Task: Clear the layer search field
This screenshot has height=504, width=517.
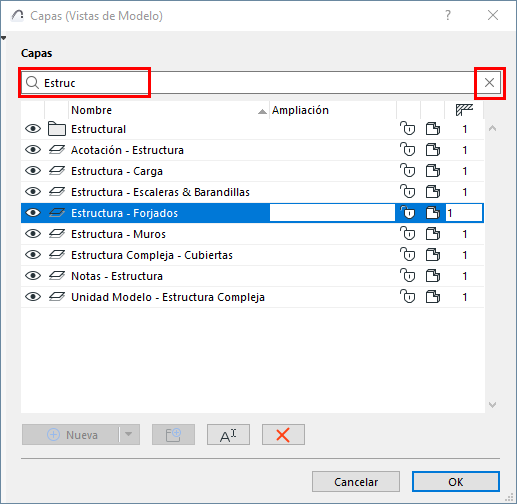Action: (489, 83)
